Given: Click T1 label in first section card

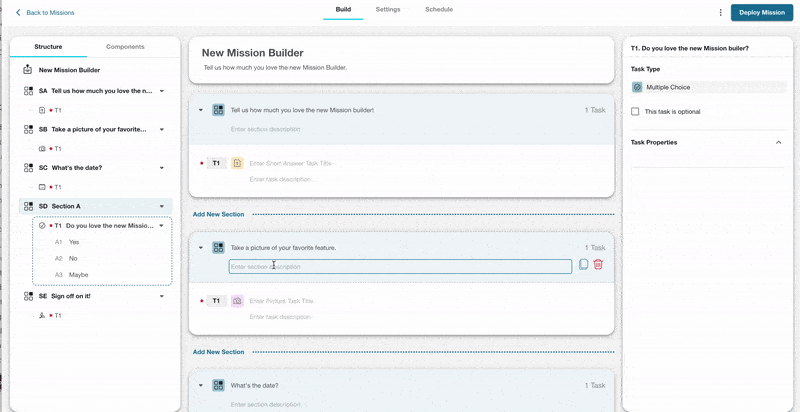Looking at the screenshot, I should point(216,163).
